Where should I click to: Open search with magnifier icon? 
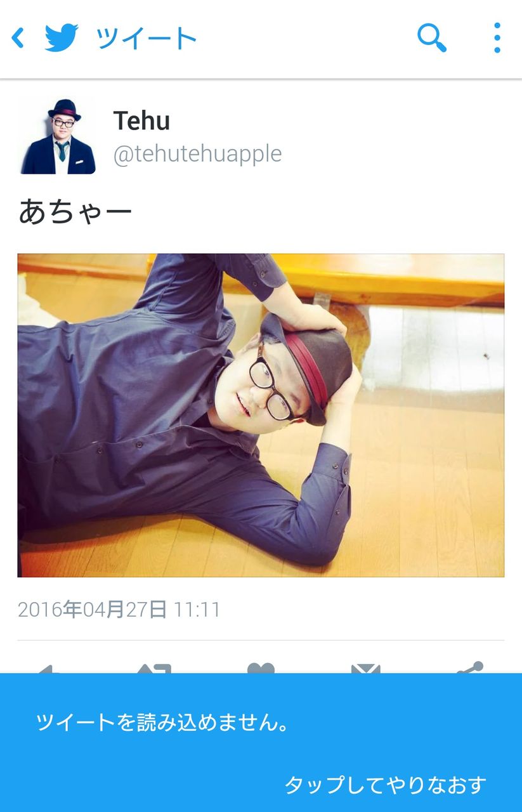point(432,38)
